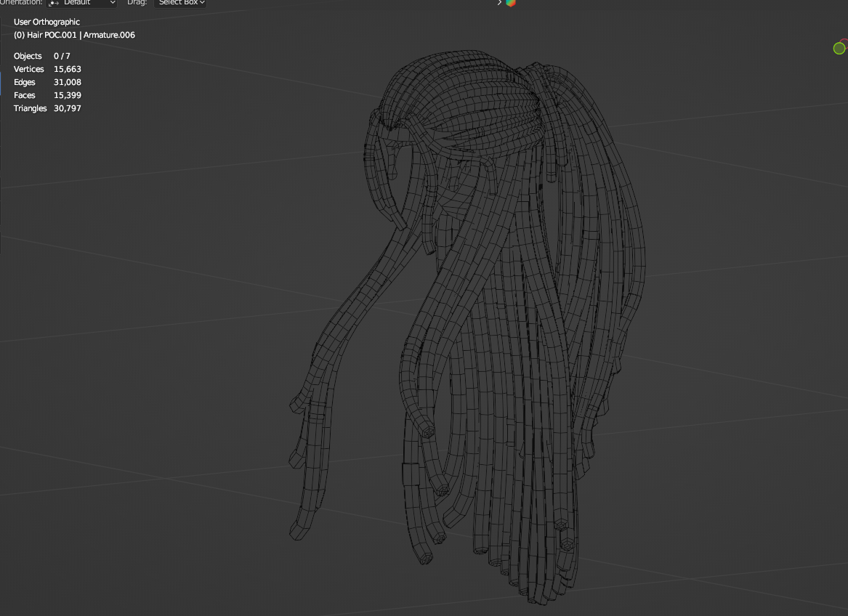The height and width of the screenshot is (616, 848).
Task: Click the Faces count "15,399"
Action: (x=67, y=95)
